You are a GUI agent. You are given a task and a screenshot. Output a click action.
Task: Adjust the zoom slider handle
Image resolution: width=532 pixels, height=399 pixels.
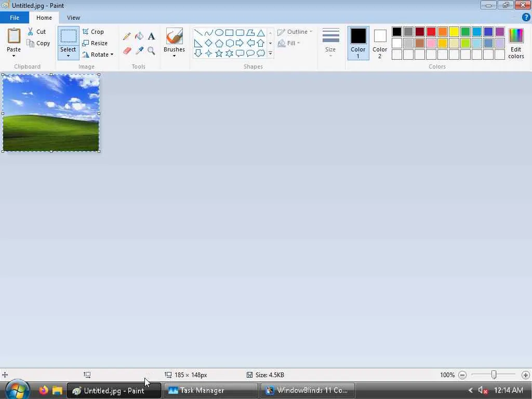[x=494, y=375]
